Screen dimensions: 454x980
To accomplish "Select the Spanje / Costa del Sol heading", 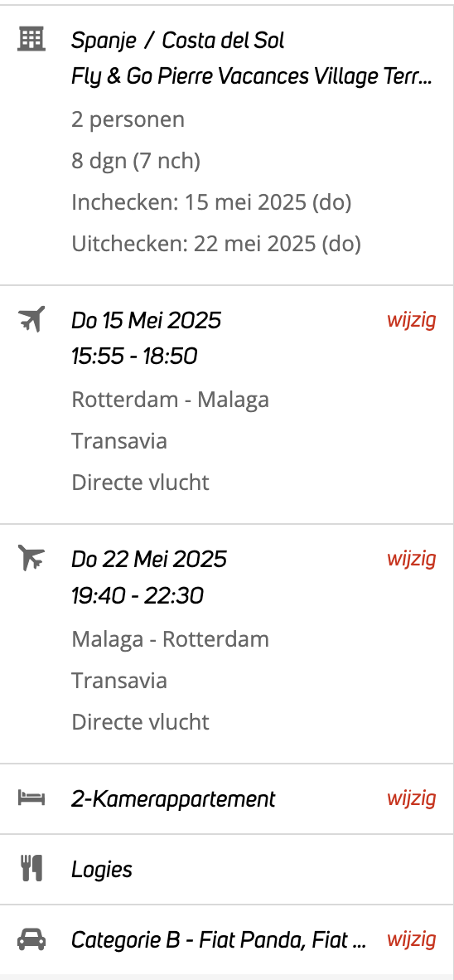I will pyautogui.click(x=178, y=41).
